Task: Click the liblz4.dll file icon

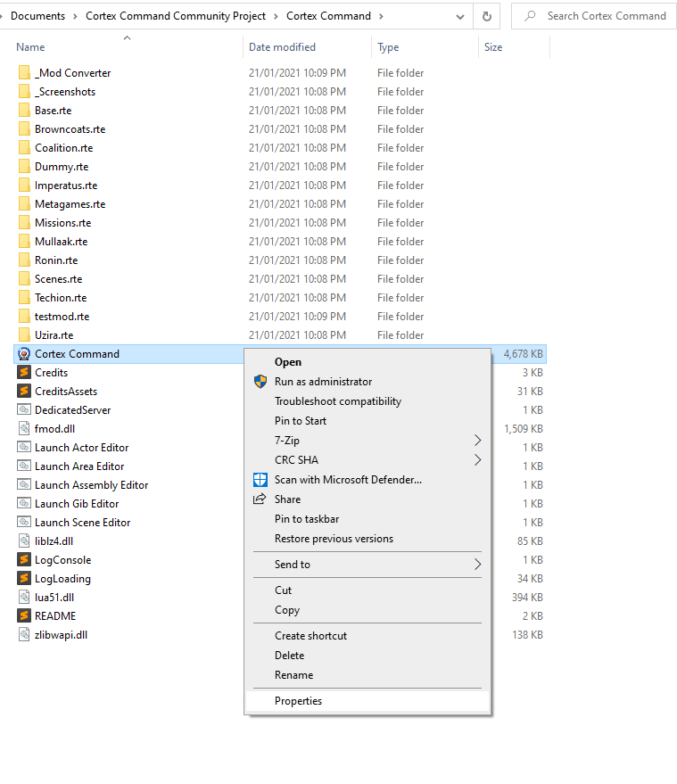Action: [23, 541]
